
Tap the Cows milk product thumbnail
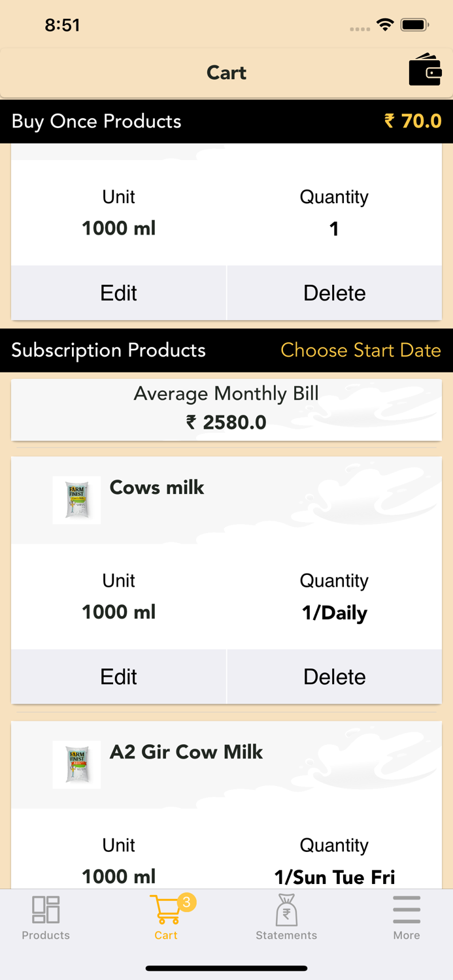tap(76, 500)
